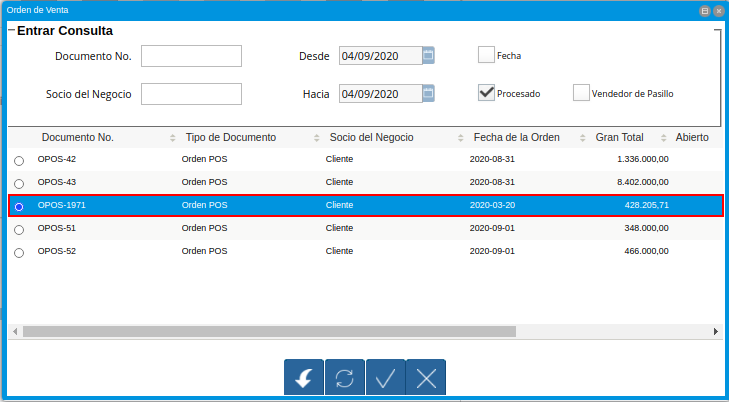This screenshot has width=729, height=402.
Task: Click the Gran Total column header
Action: tap(619, 138)
